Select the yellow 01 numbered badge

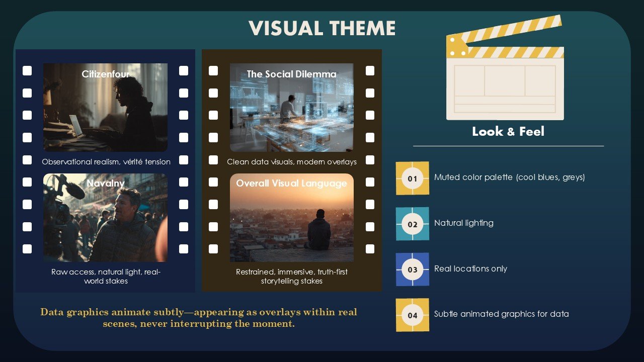(x=412, y=178)
